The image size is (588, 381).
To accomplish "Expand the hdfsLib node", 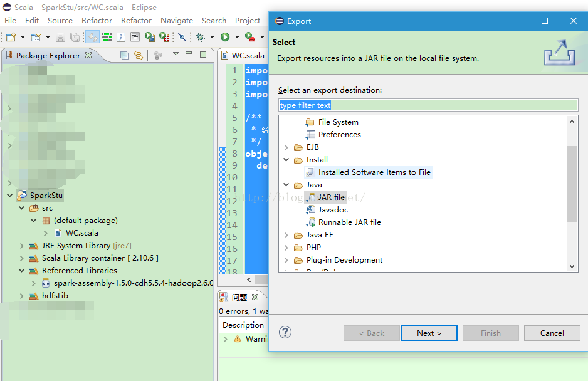I will click(x=22, y=296).
